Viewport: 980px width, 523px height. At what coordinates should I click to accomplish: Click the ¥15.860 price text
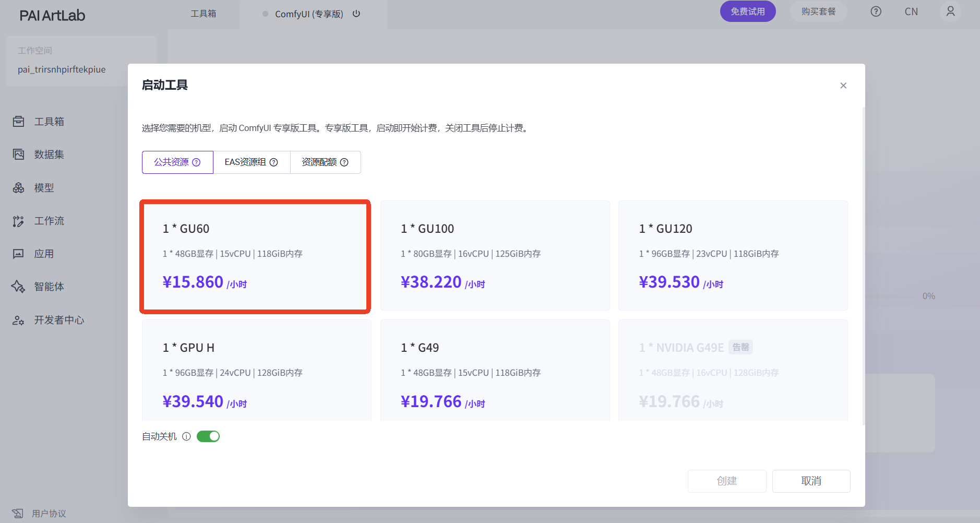193,282
